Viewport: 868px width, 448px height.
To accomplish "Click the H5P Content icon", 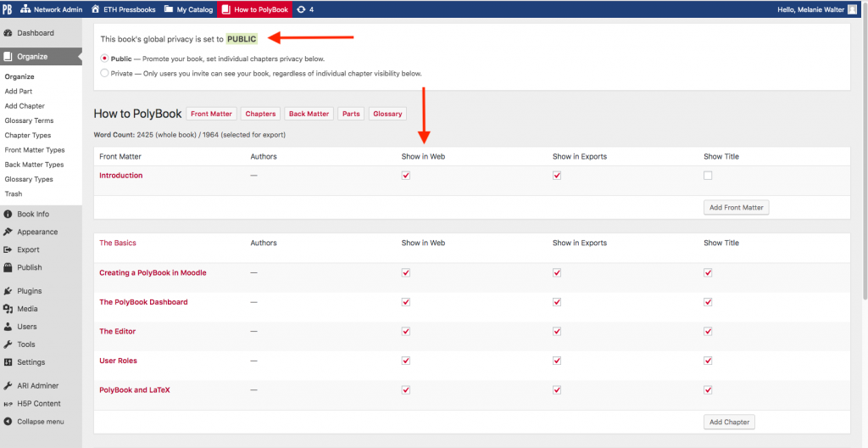I will [x=8, y=404].
